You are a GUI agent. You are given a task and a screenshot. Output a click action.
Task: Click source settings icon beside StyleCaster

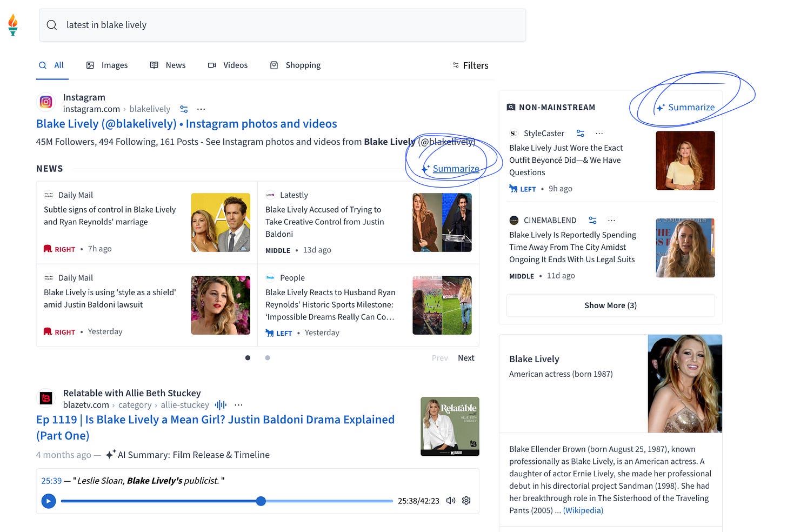(x=581, y=134)
